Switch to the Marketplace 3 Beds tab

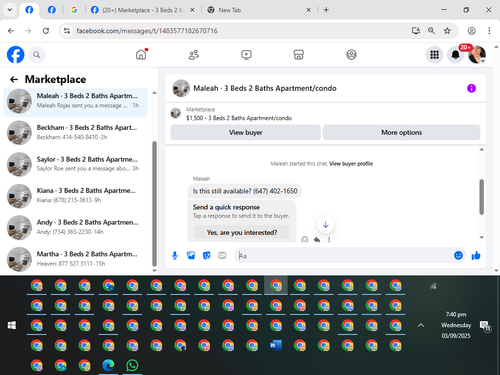pos(143,10)
